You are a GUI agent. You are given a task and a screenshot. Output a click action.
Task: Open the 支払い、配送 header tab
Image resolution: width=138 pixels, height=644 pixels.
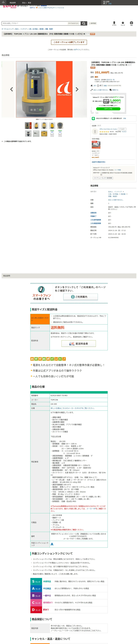pos(27,3)
